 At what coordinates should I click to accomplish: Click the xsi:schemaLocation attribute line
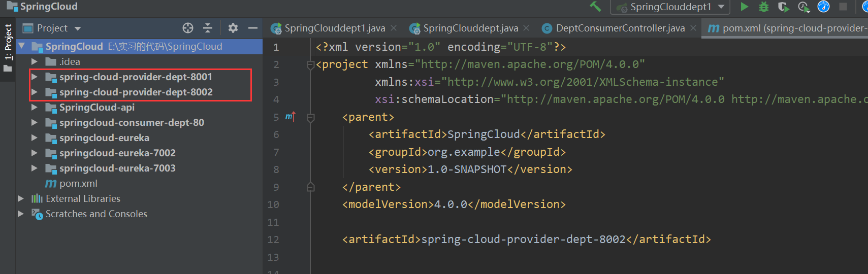tap(621, 99)
